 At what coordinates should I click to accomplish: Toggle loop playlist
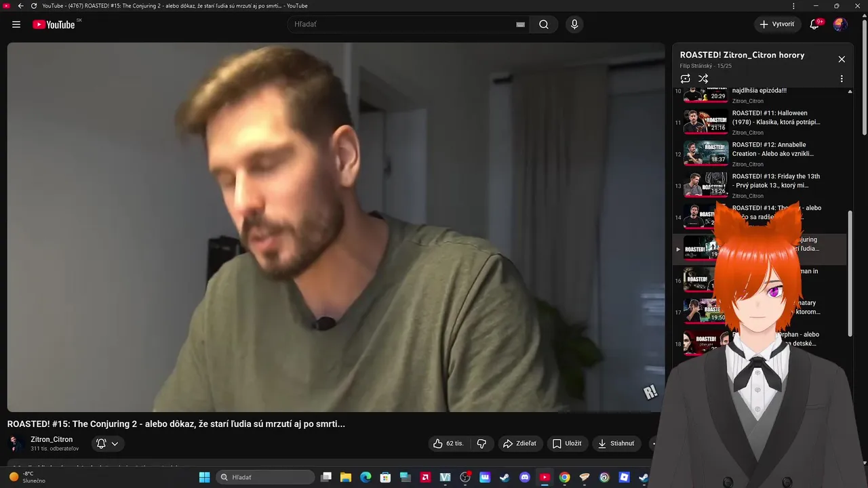686,79
